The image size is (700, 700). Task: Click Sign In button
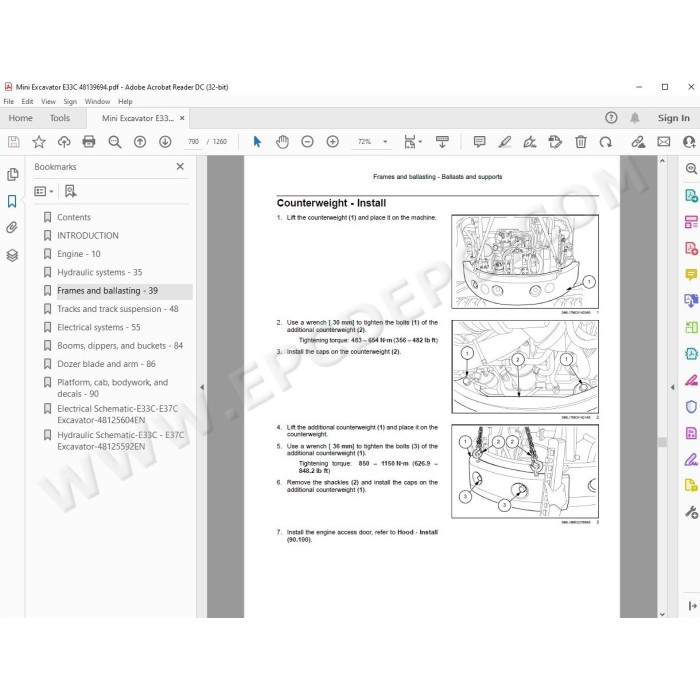[x=674, y=118]
